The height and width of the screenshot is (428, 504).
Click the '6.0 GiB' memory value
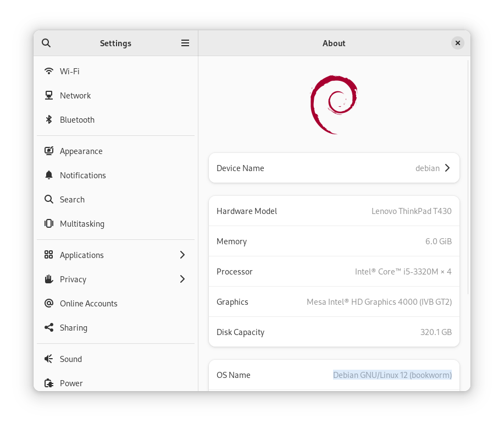pyautogui.click(x=439, y=242)
